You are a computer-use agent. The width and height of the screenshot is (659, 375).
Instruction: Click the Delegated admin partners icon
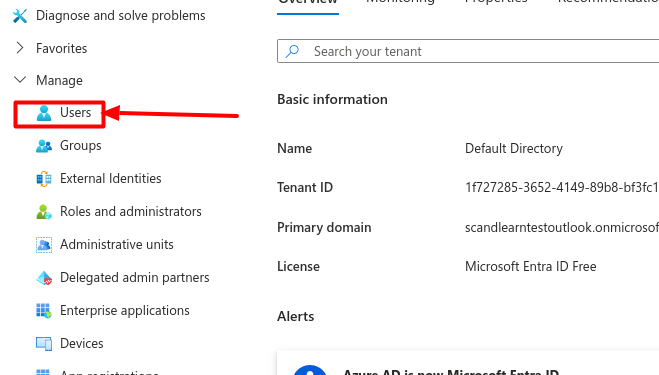44,278
